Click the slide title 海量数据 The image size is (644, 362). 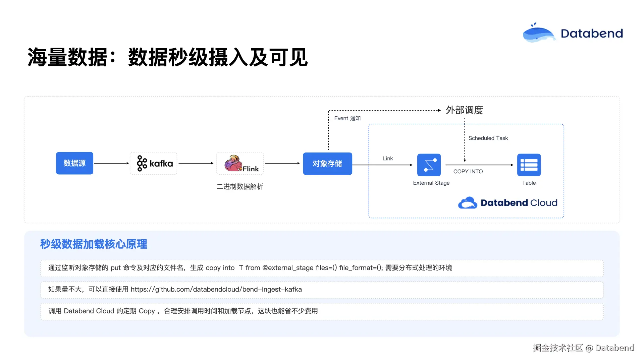(67, 57)
